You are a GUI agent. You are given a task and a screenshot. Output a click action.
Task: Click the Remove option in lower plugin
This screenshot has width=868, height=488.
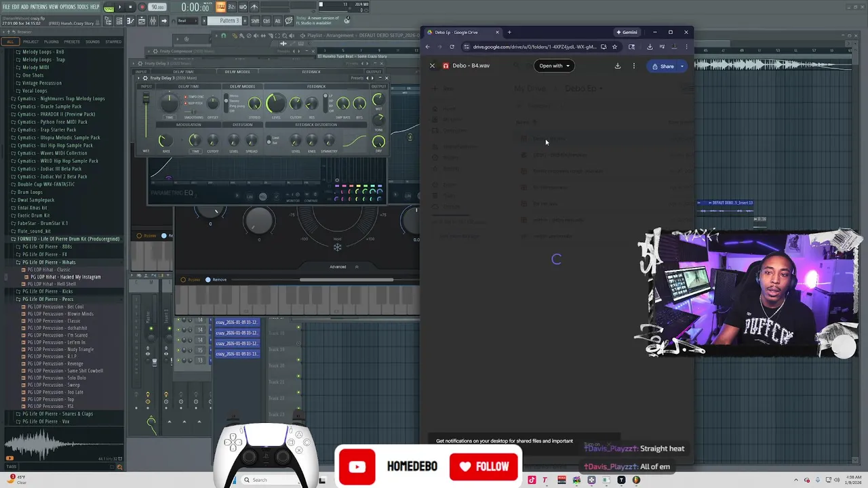pos(216,279)
